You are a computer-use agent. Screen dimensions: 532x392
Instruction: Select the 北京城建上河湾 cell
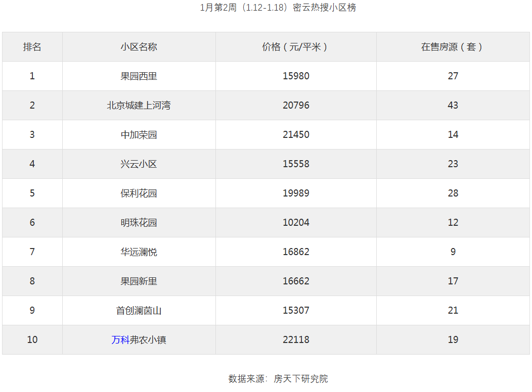coord(139,106)
